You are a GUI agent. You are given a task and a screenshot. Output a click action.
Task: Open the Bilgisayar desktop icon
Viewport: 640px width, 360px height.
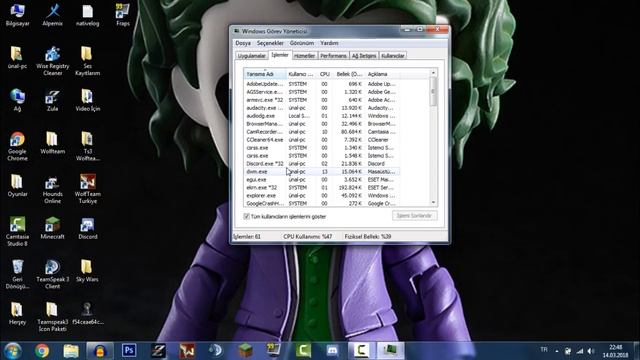click(x=17, y=15)
